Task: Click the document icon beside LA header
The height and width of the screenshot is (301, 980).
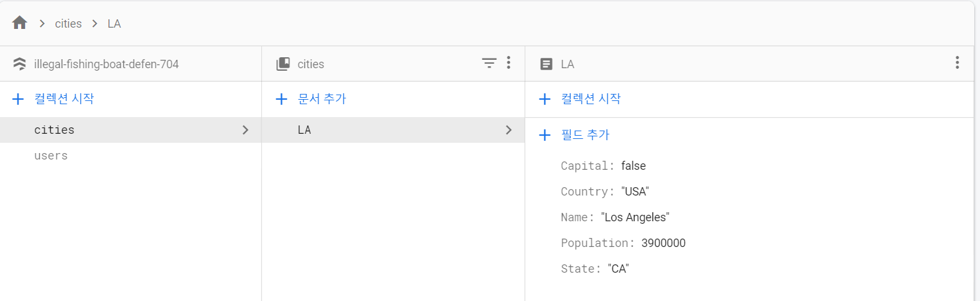Action: coord(546,64)
